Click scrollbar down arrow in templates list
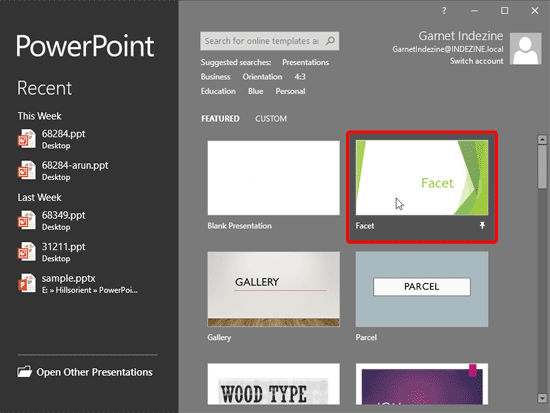Screen dimensions: 550x413 coord(542,398)
